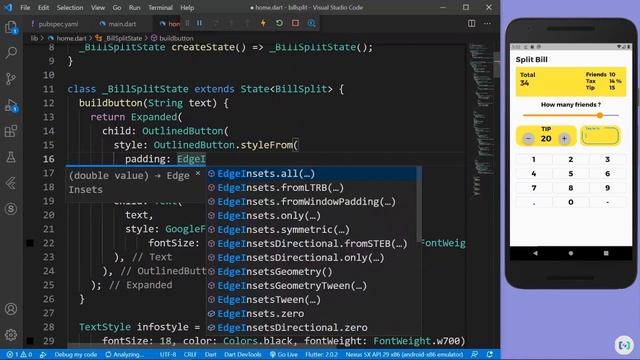Open the Help menu

[187, 7]
